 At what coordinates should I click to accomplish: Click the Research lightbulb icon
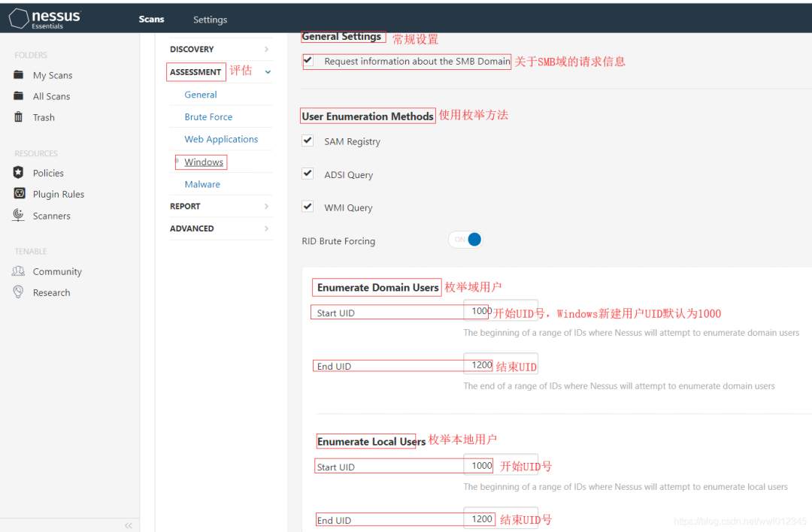coord(19,292)
